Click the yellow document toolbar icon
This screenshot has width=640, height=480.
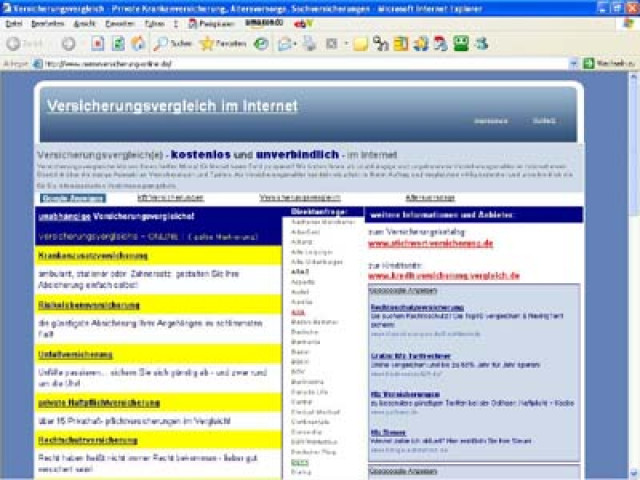pos(400,44)
